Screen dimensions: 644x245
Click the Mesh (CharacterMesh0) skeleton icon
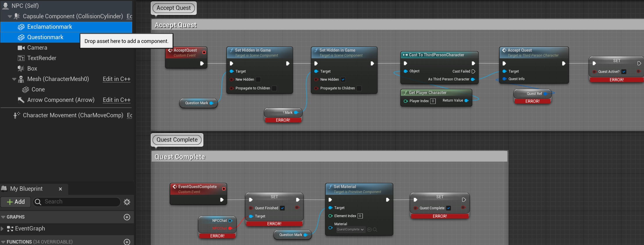click(x=21, y=79)
